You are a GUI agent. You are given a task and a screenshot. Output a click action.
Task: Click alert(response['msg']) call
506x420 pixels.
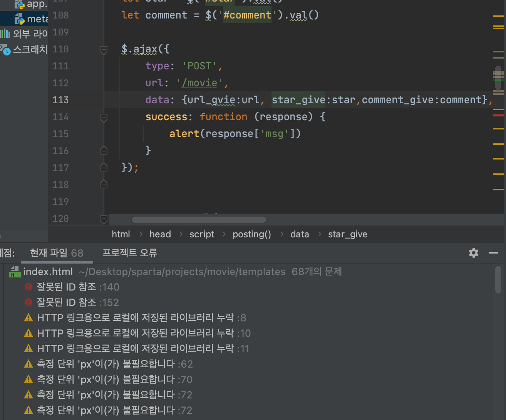click(235, 134)
